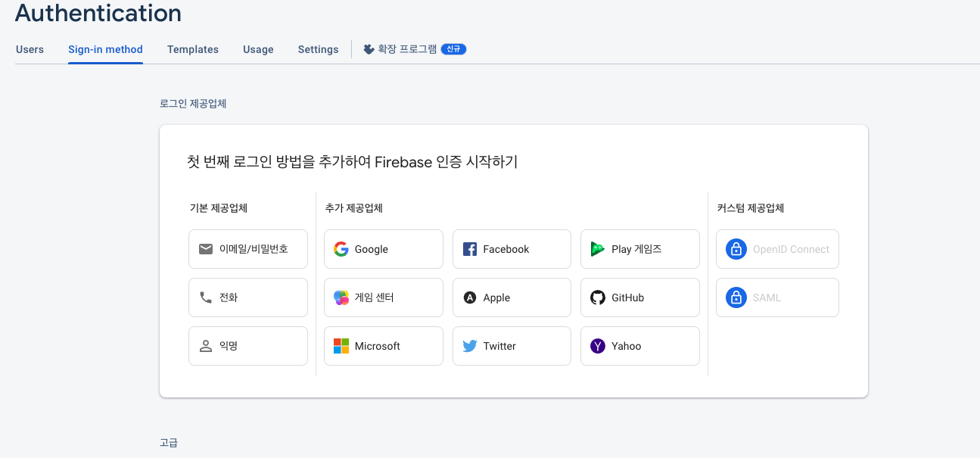The image size is (980, 458).
Task: Go to the Usage tab
Action: click(258, 49)
